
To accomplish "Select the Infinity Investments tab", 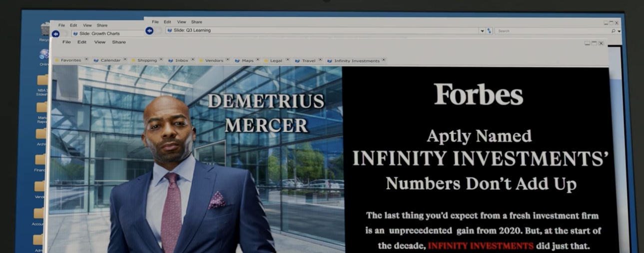I will coord(357,61).
